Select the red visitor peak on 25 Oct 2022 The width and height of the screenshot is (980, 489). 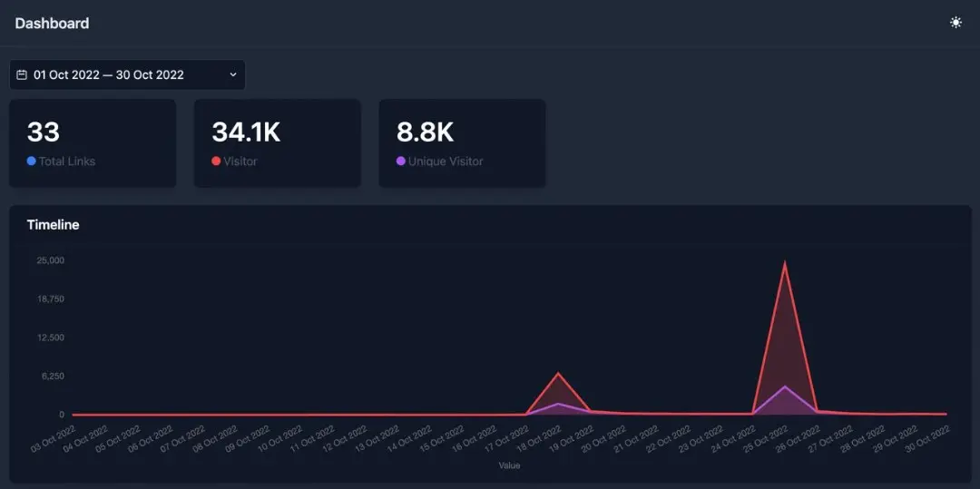tap(785, 263)
